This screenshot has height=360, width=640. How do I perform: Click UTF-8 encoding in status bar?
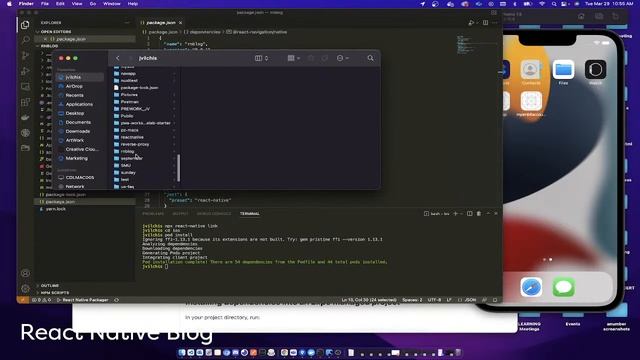click(x=434, y=300)
